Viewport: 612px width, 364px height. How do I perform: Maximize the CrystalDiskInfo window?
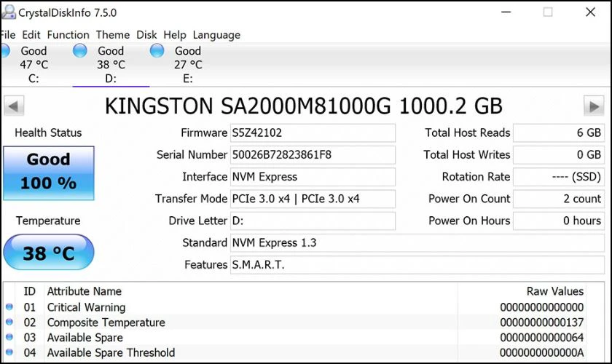(x=548, y=12)
